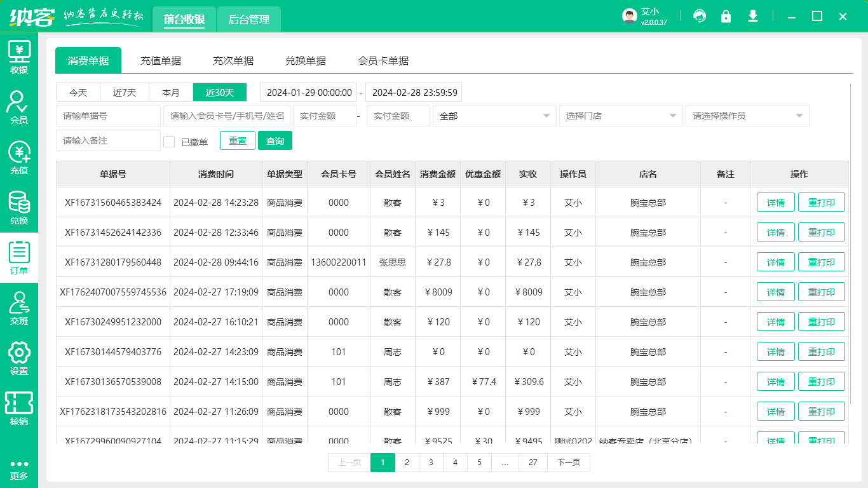
Task: Click 重打印 for the ¥387 order
Action: (x=822, y=382)
